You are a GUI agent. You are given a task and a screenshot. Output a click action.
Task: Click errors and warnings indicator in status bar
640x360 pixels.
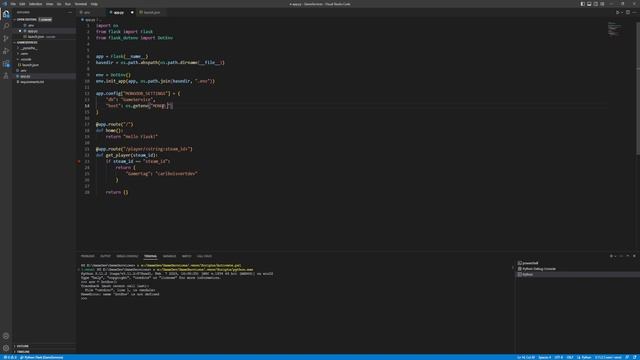(11, 358)
